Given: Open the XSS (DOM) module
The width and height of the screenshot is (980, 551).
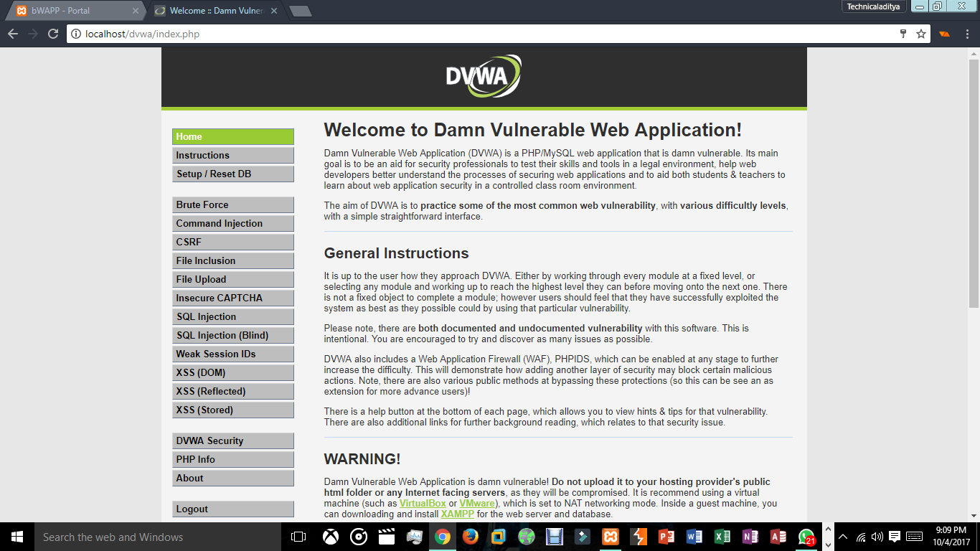Looking at the screenshot, I should [233, 372].
